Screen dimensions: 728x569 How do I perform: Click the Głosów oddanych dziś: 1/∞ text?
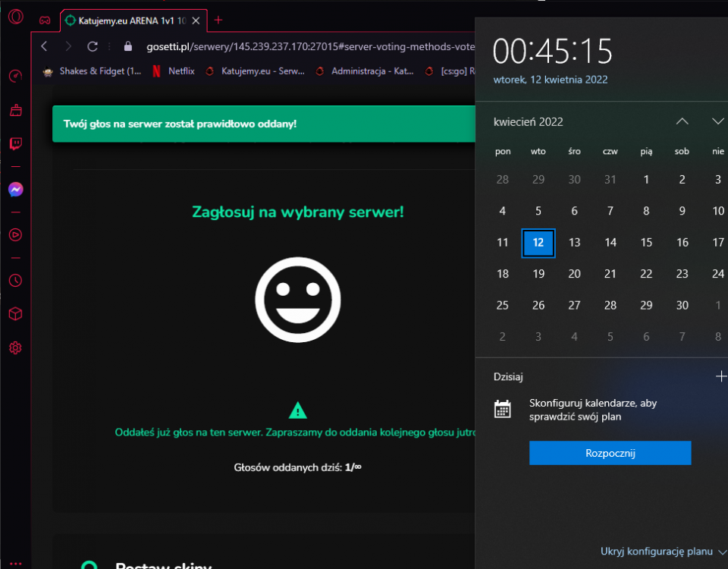click(x=297, y=467)
